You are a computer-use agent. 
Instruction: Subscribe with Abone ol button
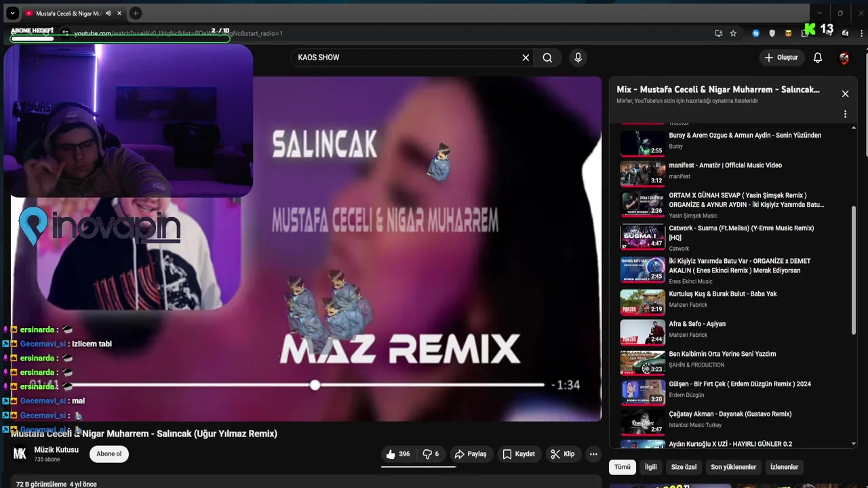(x=109, y=454)
